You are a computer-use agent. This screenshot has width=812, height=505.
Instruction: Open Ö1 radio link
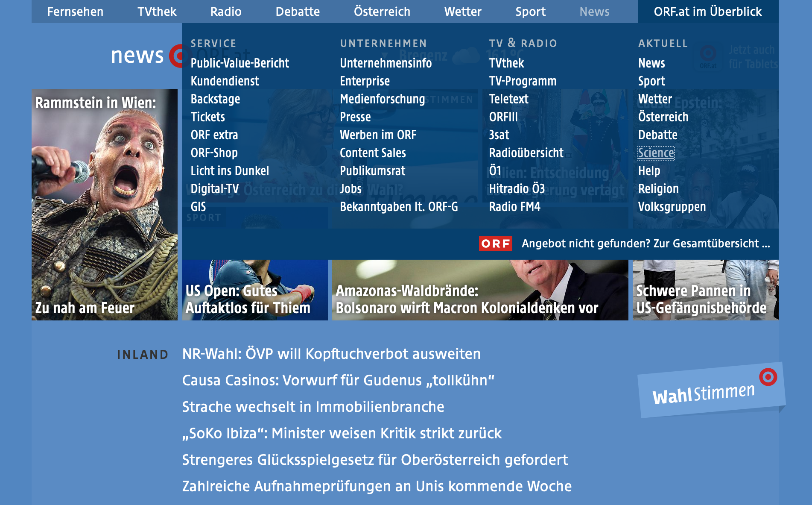[495, 171]
